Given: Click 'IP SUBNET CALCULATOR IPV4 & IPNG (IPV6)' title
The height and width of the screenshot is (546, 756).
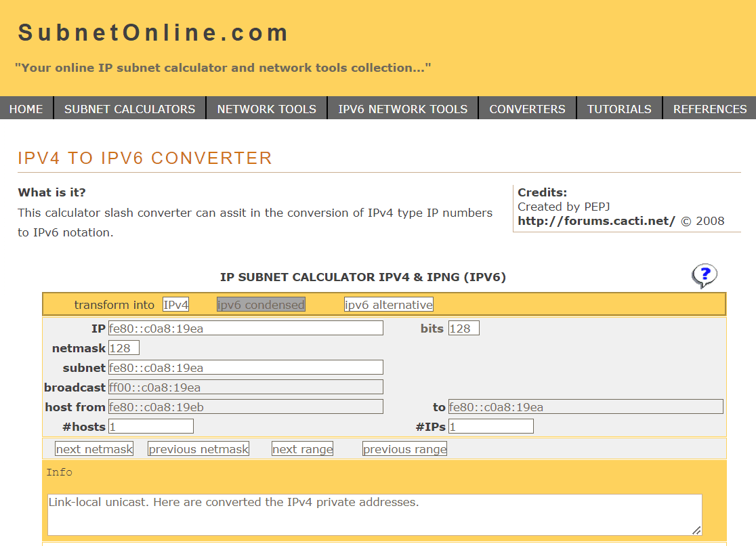Looking at the screenshot, I should tap(363, 277).
